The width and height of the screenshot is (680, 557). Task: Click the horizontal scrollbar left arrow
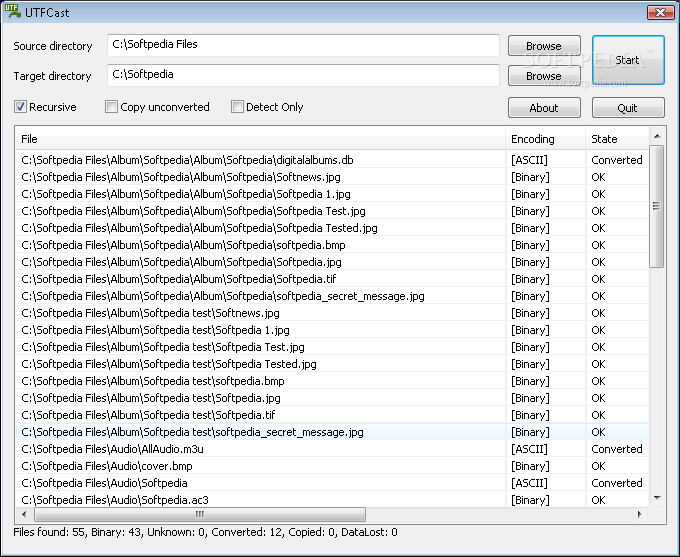pyautogui.click(x=24, y=514)
